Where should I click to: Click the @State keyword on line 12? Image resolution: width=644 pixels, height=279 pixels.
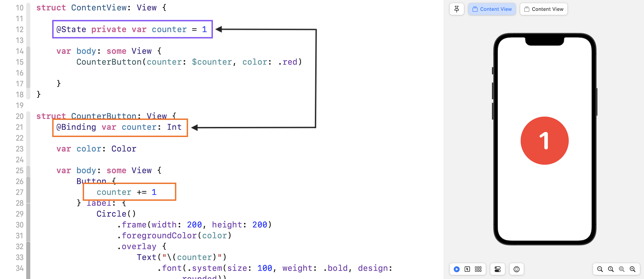[x=71, y=30]
